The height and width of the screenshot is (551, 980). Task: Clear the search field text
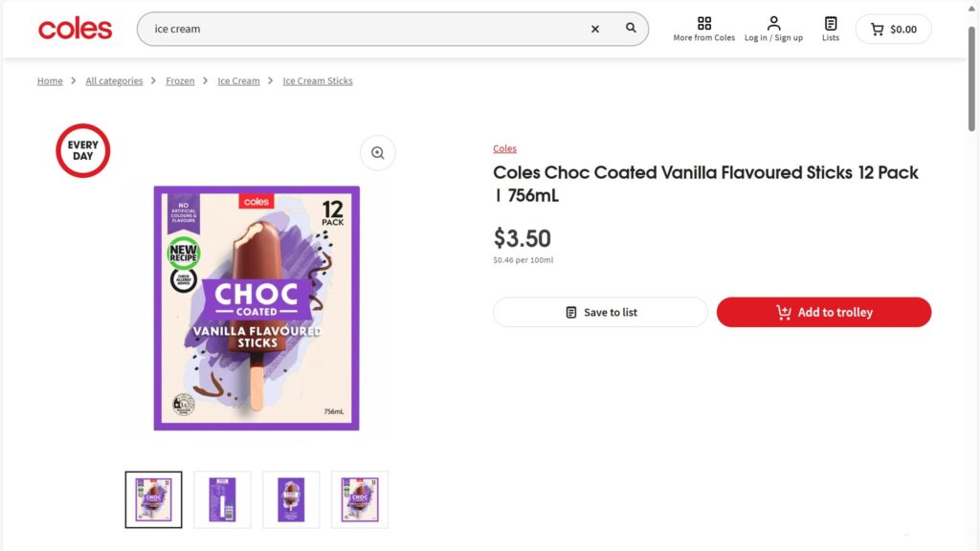[595, 29]
